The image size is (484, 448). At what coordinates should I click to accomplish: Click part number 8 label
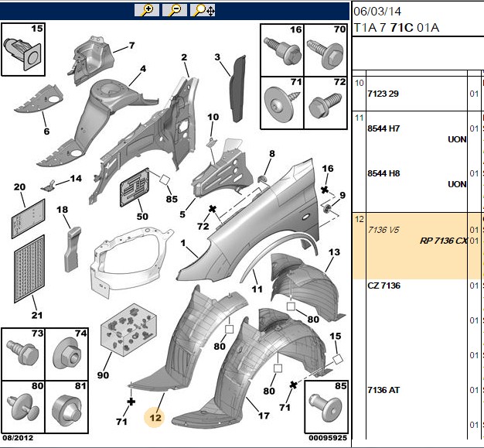coord(271,153)
